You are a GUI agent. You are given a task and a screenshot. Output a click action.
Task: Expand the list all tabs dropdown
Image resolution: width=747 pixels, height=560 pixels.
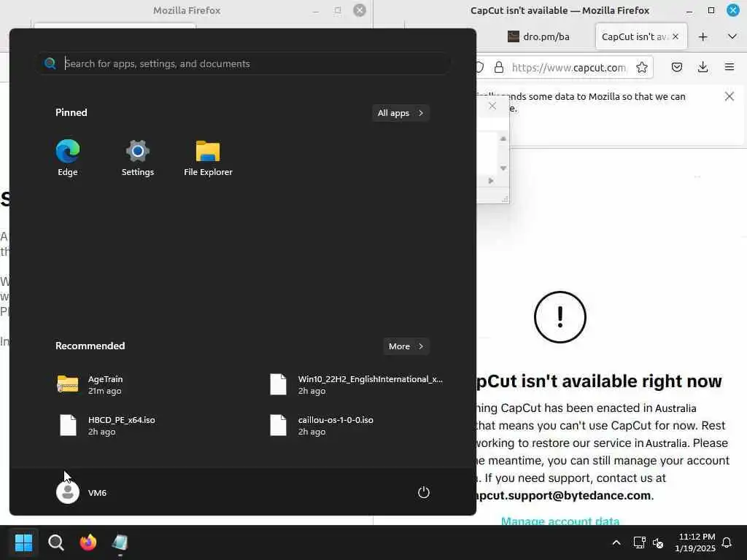[x=732, y=36]
